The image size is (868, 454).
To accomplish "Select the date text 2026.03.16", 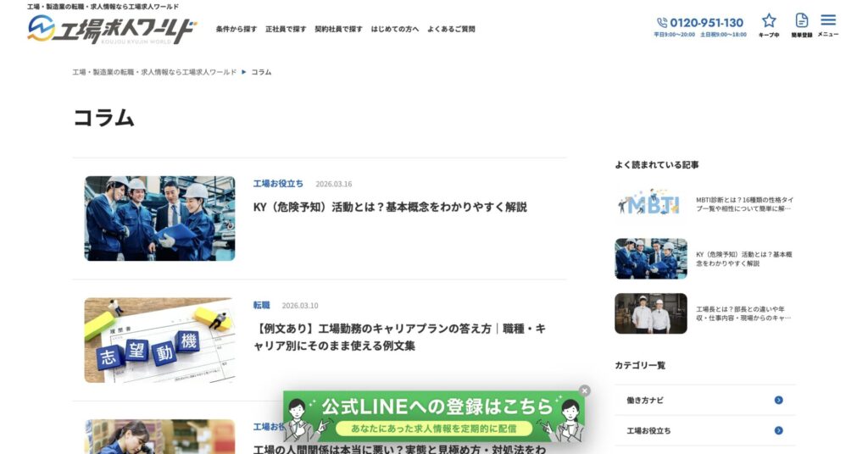I will pos(334,184).
